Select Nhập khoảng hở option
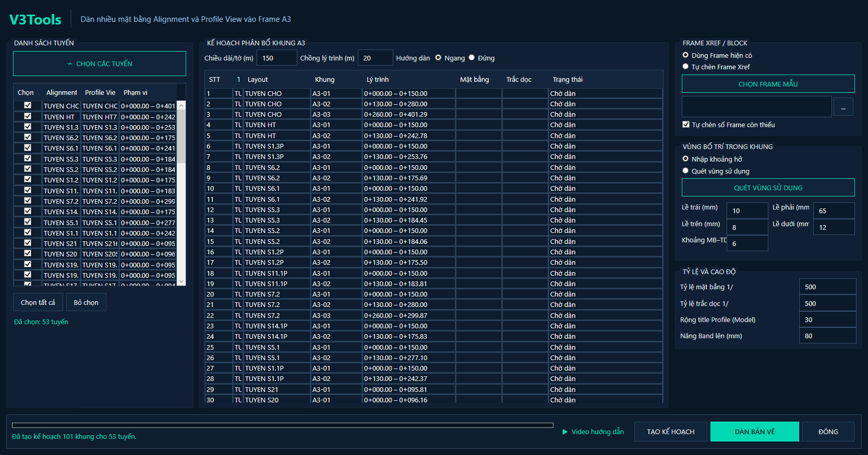 pos(685,158)
